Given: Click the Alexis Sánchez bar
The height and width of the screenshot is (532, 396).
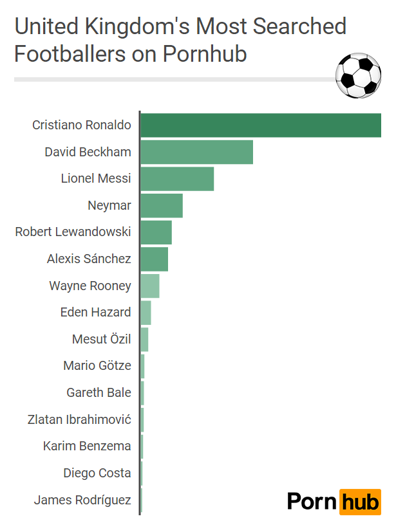Looking at the screenshot, I should tap(155, 259).
